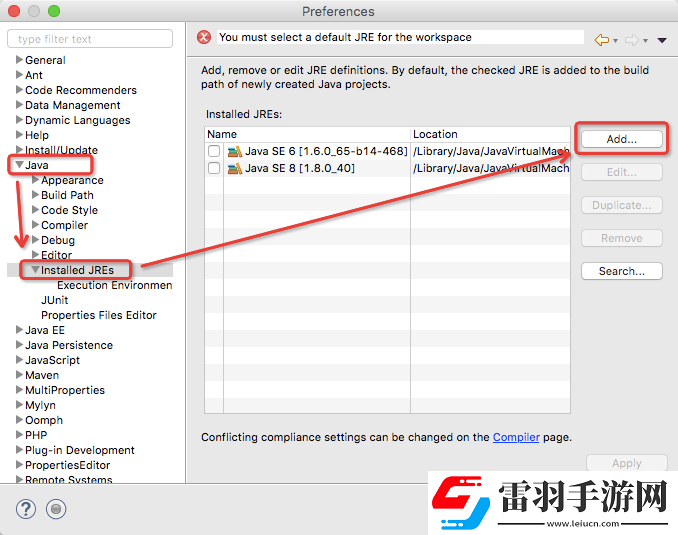Click the help question mark icon
678x535 pixels.
pos(26,509)
